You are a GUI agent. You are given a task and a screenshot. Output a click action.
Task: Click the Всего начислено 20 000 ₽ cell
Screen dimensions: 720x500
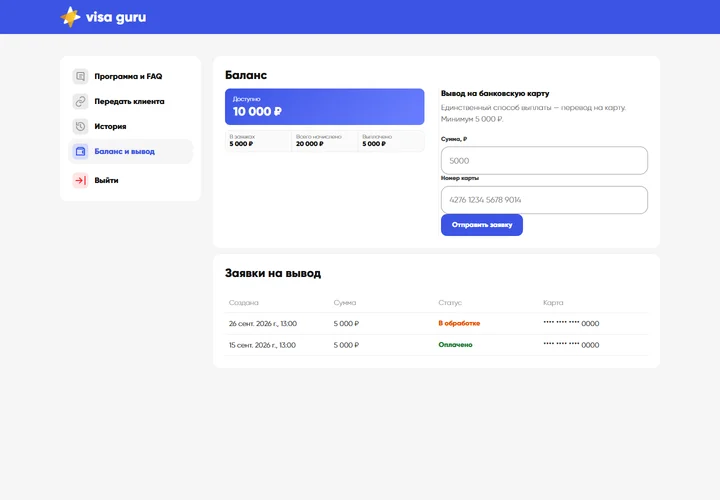324,140
